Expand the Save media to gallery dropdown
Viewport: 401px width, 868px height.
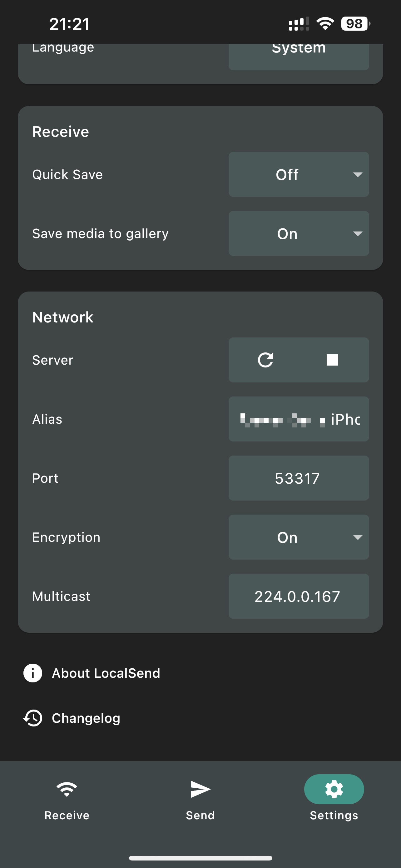[x=298, y=233]
